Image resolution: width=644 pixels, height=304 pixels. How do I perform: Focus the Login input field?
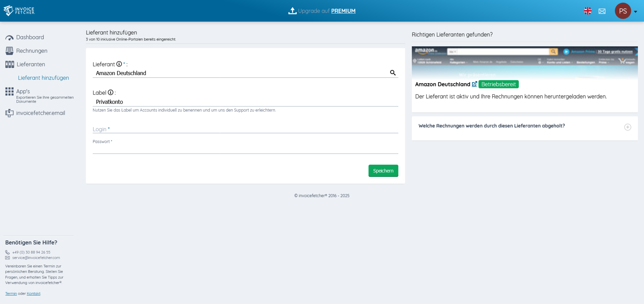[245, 129]
